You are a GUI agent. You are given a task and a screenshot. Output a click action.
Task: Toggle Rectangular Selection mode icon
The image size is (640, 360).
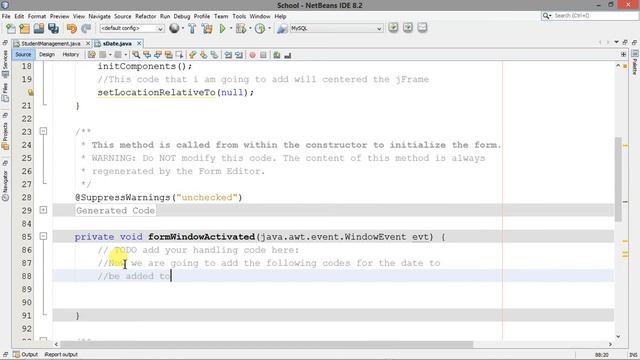179,55
